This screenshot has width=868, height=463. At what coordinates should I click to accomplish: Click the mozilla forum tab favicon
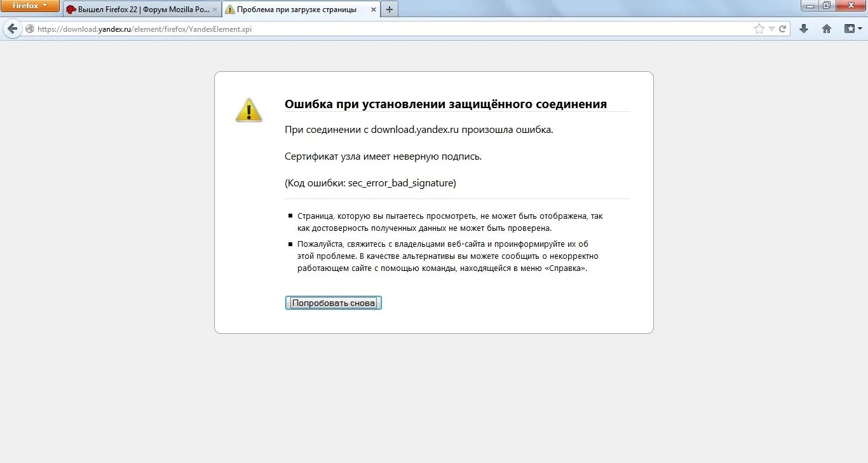(x=71, y=10)
